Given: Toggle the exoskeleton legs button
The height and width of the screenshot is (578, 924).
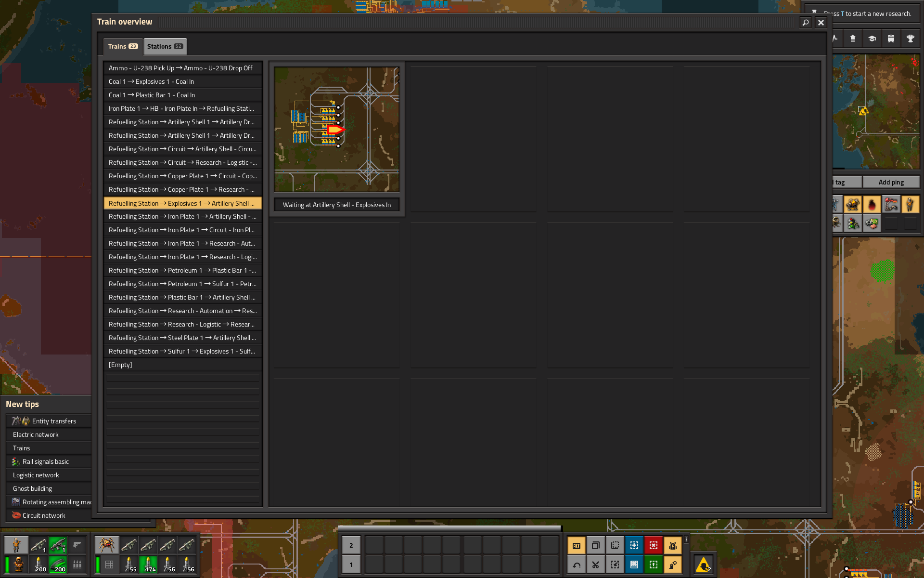Looking at the screenshot, I should pyautogui.click(x=672, y=565).
